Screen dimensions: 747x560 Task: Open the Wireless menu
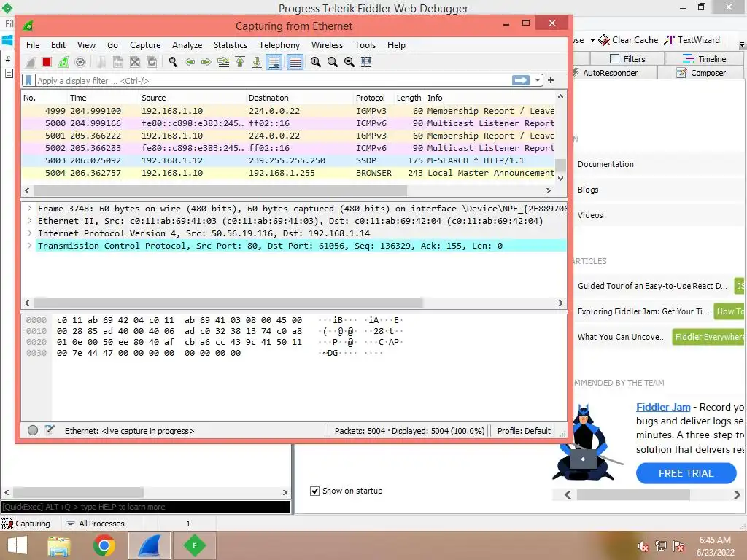click(327, 45)
